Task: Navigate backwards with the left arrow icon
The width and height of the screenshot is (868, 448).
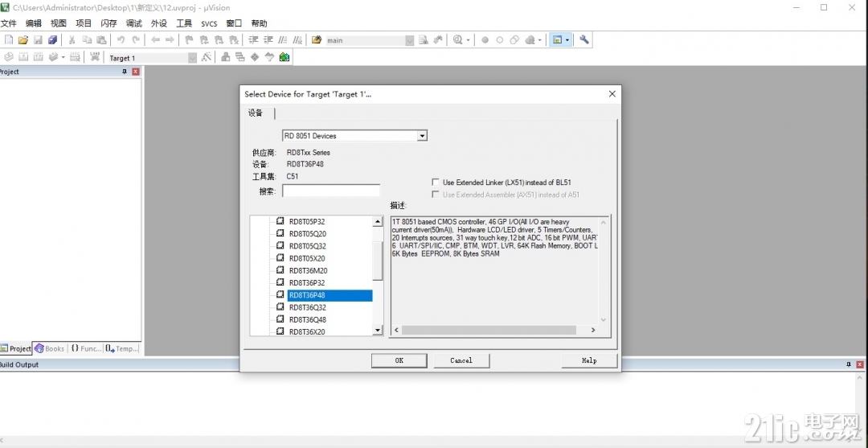Action: 156,40
